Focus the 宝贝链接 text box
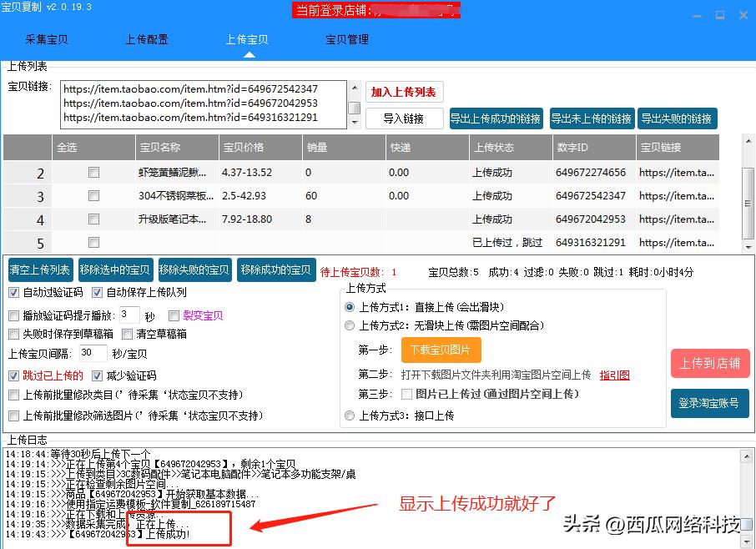Screen dimensions: 756x549 click(203, 104)
